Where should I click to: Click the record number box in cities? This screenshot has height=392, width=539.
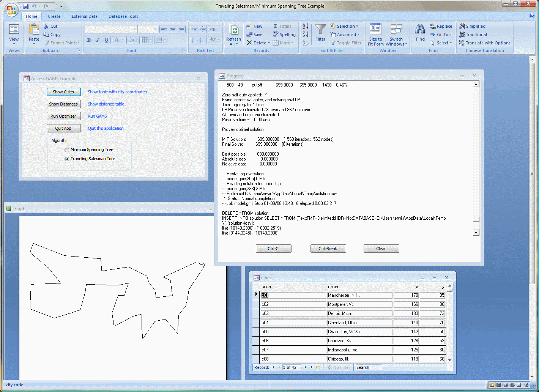tap(291, 367)
